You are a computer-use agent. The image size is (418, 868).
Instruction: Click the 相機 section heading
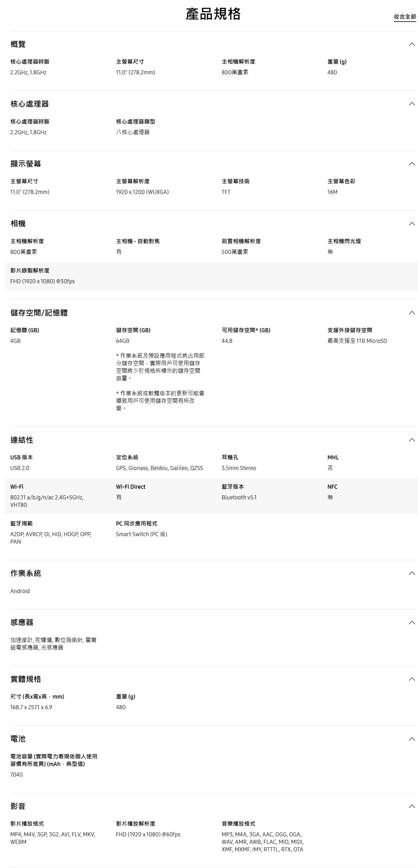18,223
